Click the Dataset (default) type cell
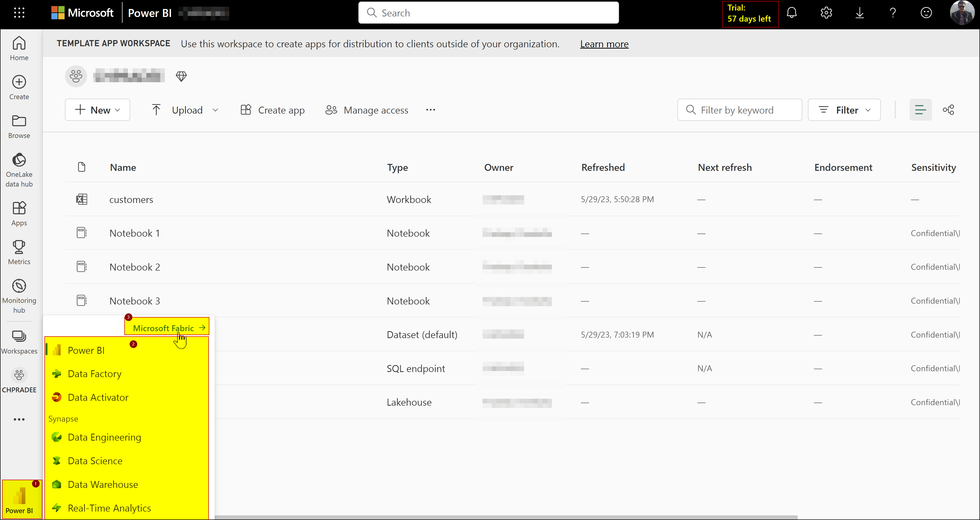980x520 pixels. [x=422, y=335]
